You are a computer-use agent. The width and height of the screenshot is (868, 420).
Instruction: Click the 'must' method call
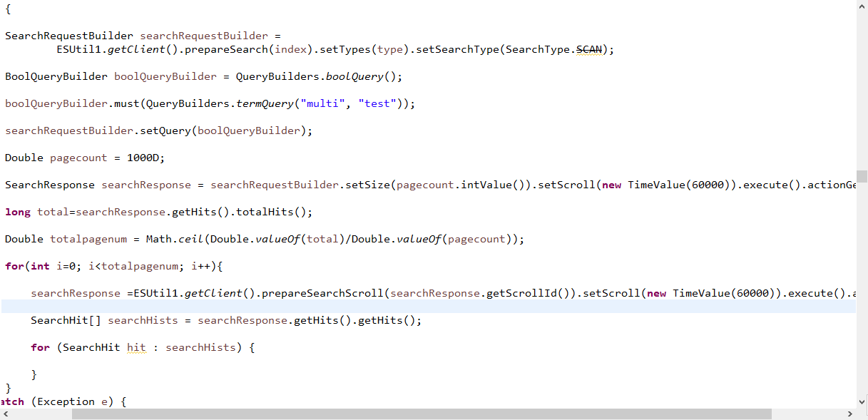[x=127, y=103]
